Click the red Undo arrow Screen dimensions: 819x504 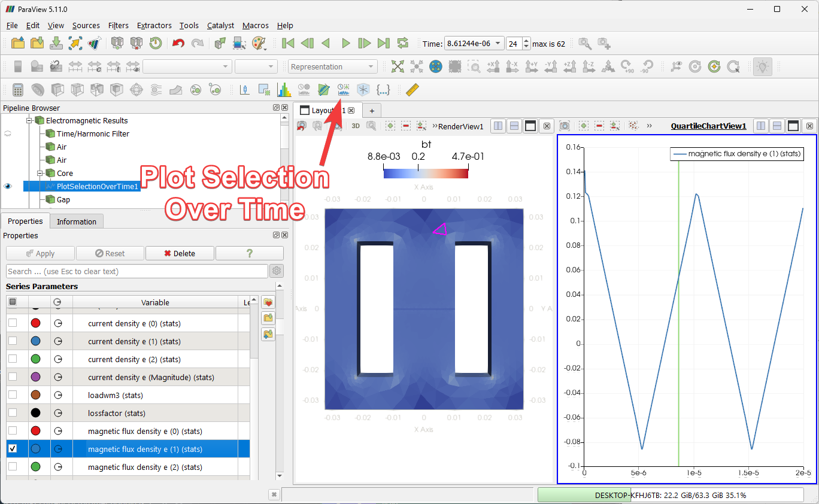(178, 43)
